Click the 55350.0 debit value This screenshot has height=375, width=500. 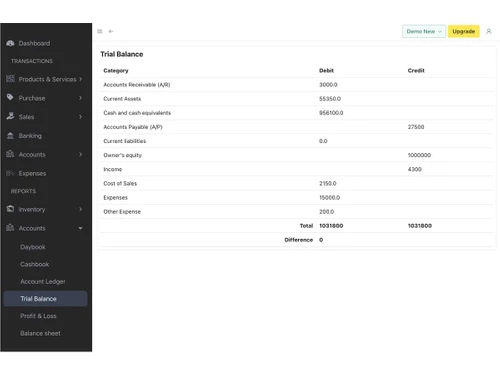click(x=330, y=99)
